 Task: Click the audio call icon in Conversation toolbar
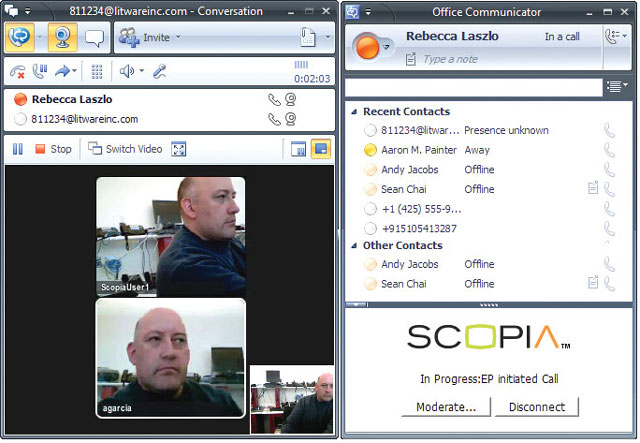[20, 37]
